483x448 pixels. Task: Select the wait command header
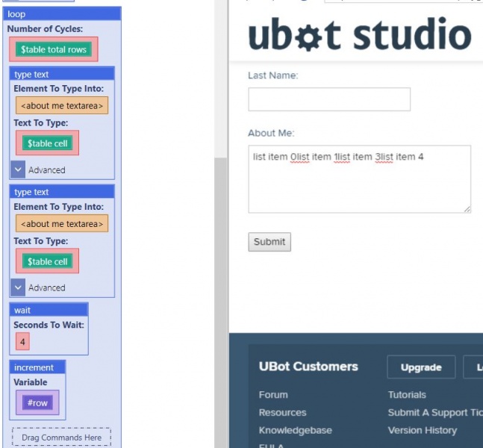[49, 310]
